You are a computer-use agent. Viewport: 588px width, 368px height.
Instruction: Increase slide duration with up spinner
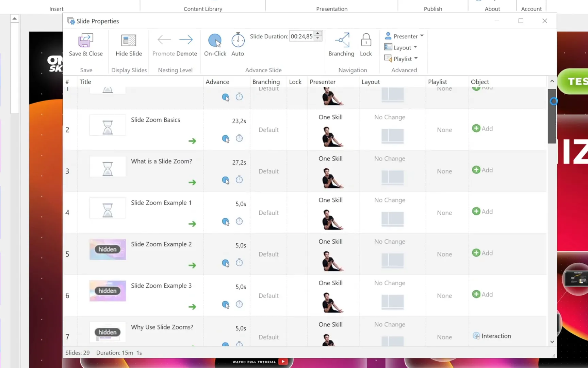coord(318,33)
